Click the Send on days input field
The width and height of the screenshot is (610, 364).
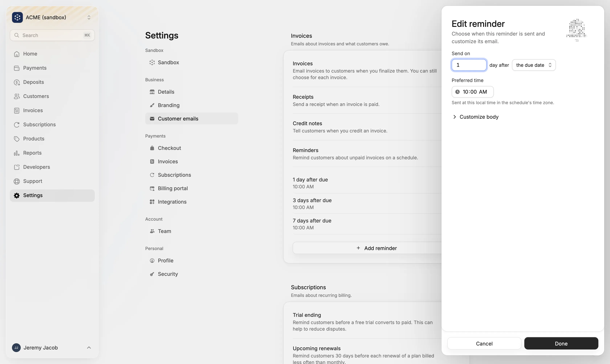pos(469,65)
